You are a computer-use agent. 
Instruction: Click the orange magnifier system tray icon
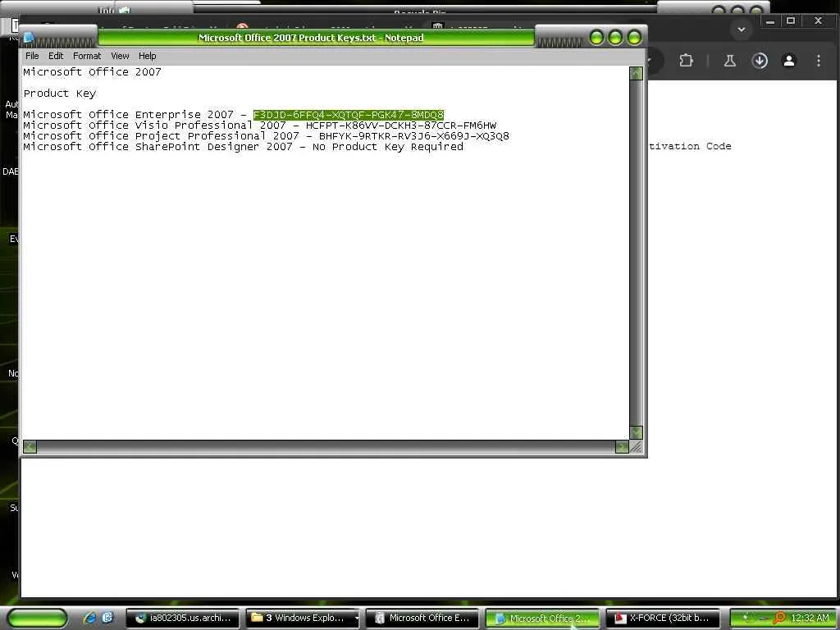tap(779, 619)
